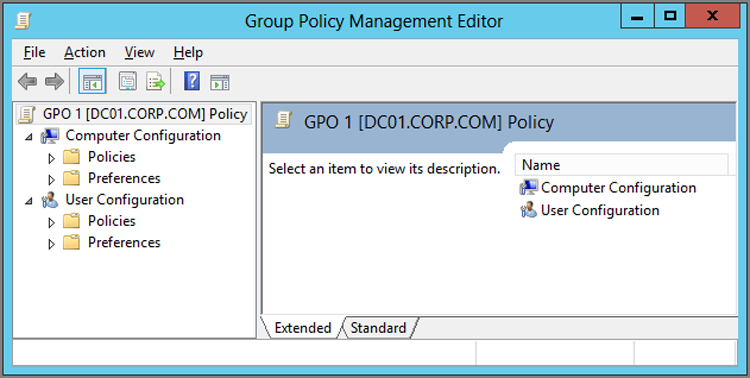Open the Help toolbar icon
The height and width of the screenshot is (378, 750).
pos(192,81)
